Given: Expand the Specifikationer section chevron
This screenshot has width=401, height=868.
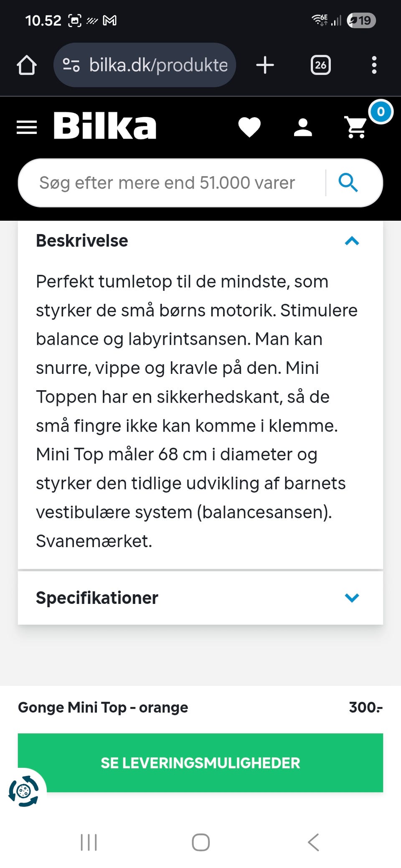Looking at the screenshot, I should [352, 598].
